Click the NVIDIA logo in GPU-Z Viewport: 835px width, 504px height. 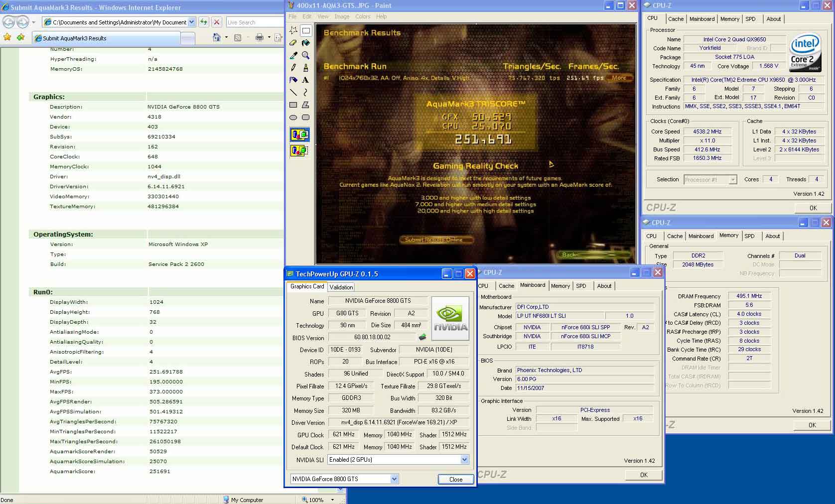pos(450,318)
